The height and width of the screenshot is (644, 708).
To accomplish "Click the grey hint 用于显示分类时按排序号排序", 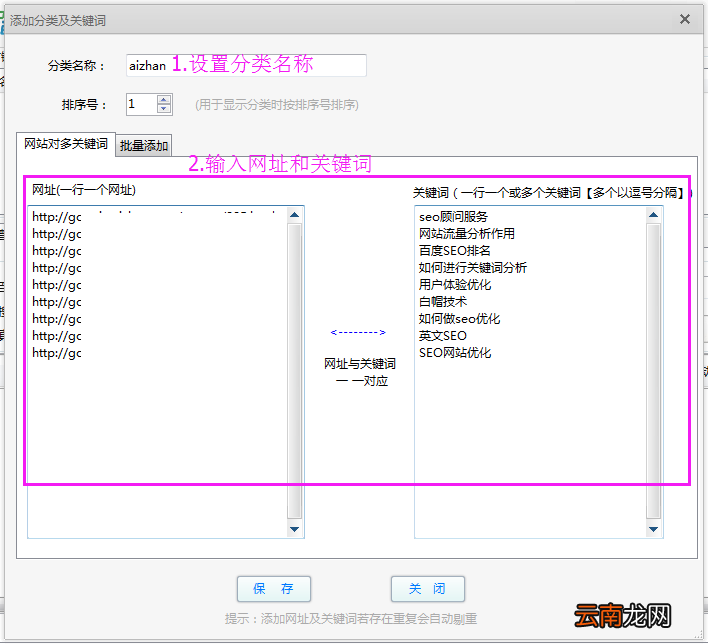I will click(x=277, y=105).
